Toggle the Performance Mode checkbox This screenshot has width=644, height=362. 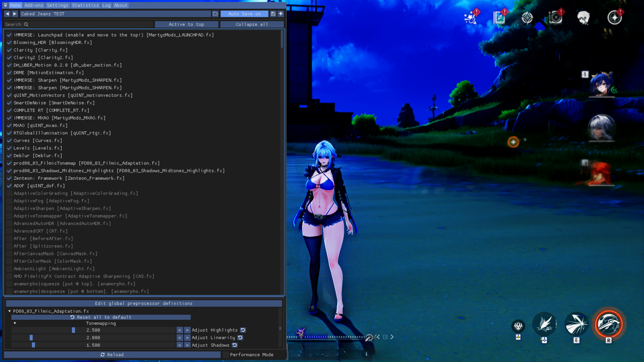(x=226, y=355)
